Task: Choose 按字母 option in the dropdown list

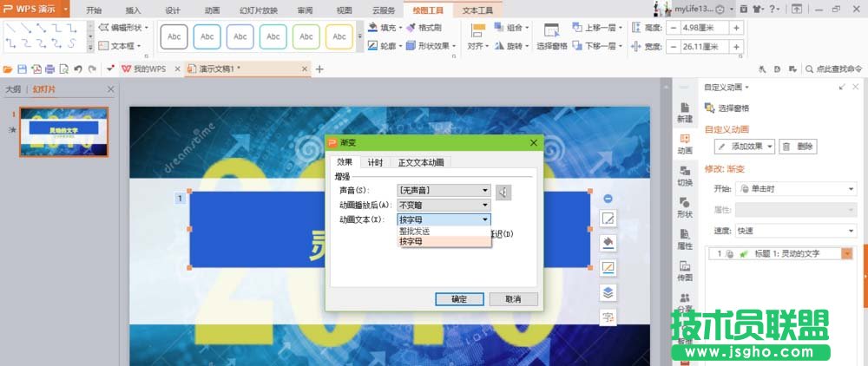Action: pyautogui.click(x=444, y=242)
